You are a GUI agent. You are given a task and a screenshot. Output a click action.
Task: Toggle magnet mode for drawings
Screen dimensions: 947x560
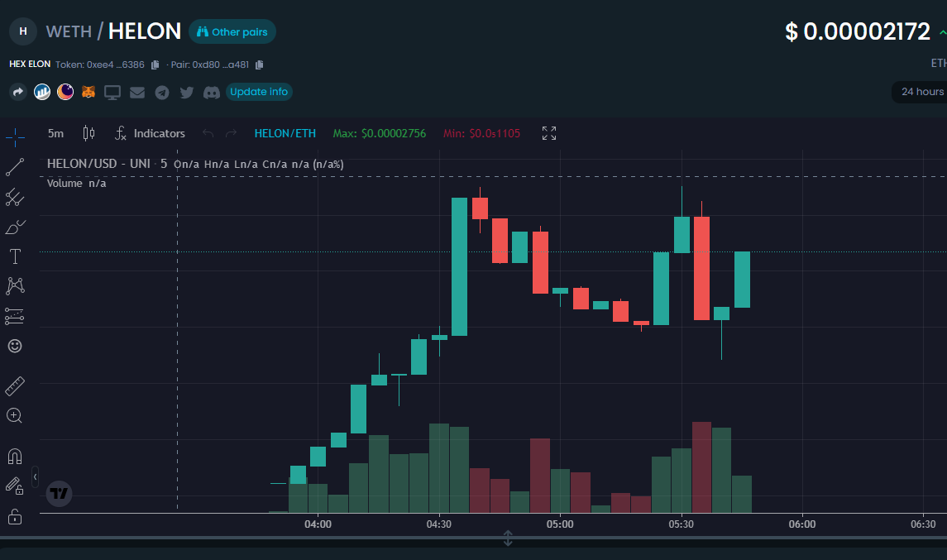click(x=15, y=456)
